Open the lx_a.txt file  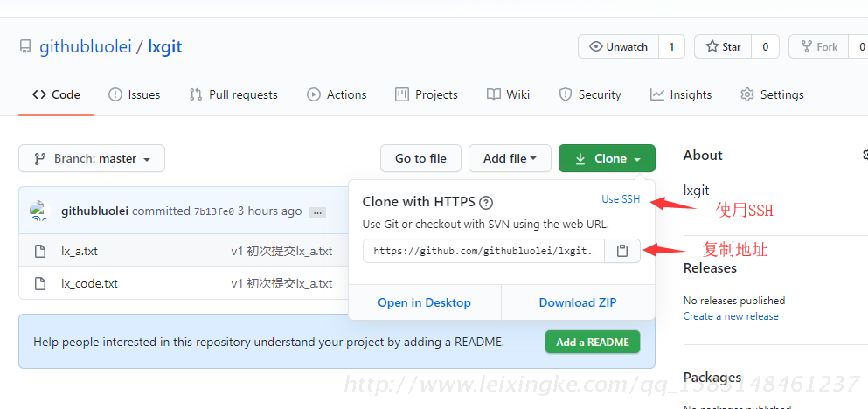click(x=80, y=252)
